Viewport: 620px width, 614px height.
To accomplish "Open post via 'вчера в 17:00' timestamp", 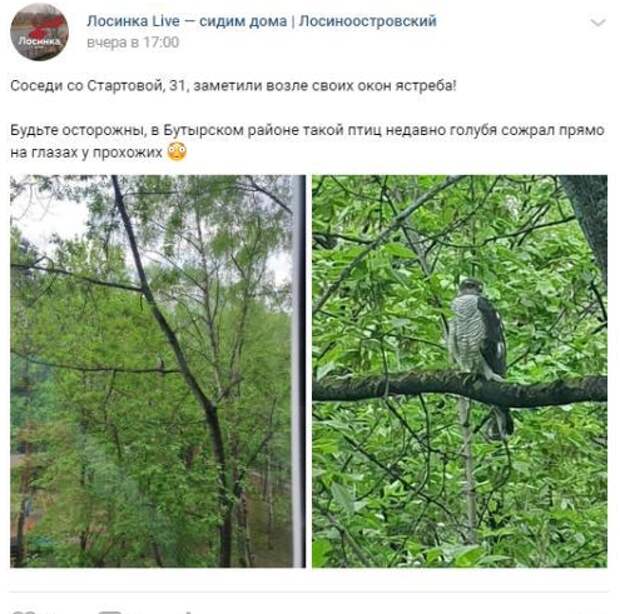I will click(x=133, y=42).
